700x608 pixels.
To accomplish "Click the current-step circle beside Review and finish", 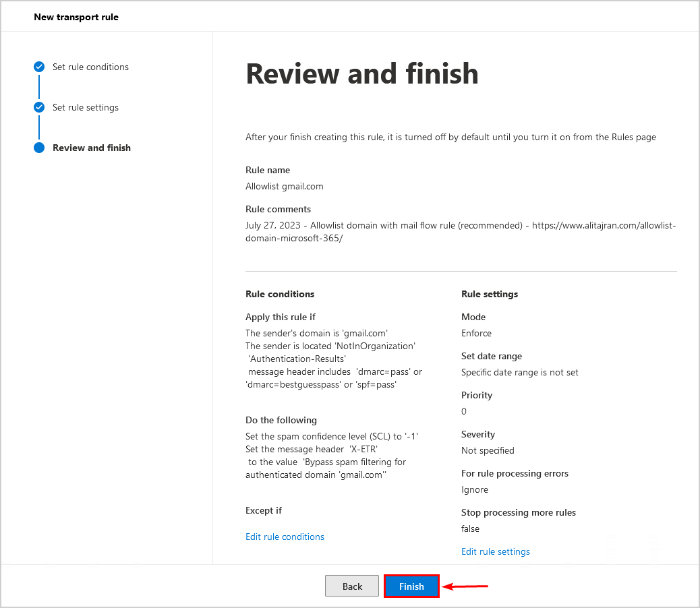I will click(x=39, y=148).
